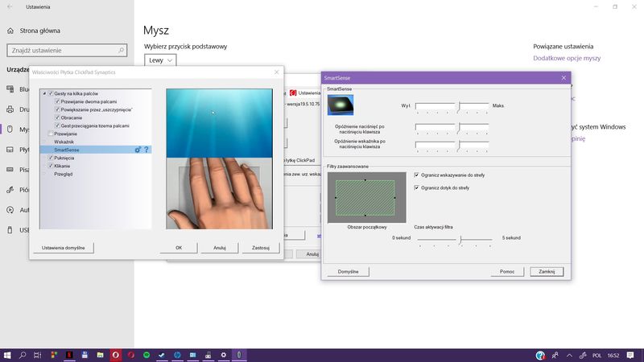The height and width of the screenshot is (362, 644).
Task: Click Pomoc in SmartSense dialog
Action: pos(507,272)
